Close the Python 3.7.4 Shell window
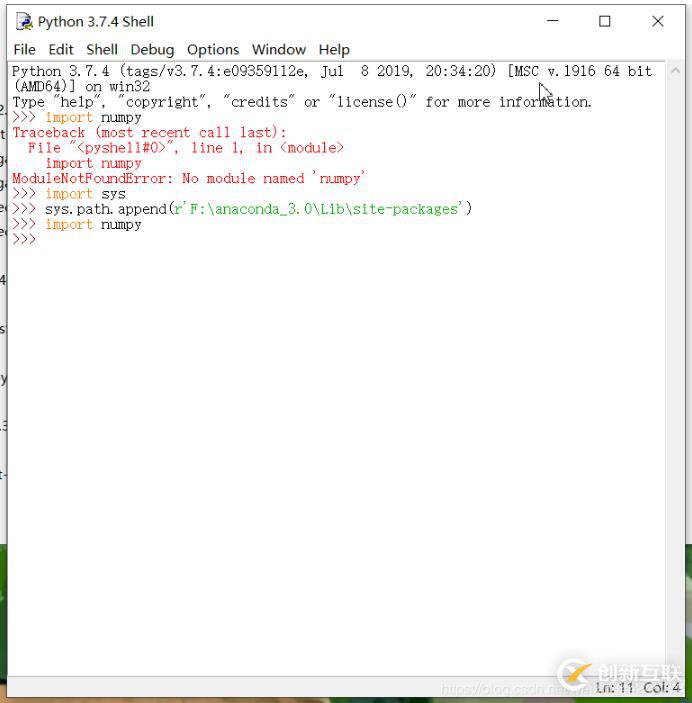Image resolution: width=692 pixels, height=703 pixels. [x=657, y=21]
